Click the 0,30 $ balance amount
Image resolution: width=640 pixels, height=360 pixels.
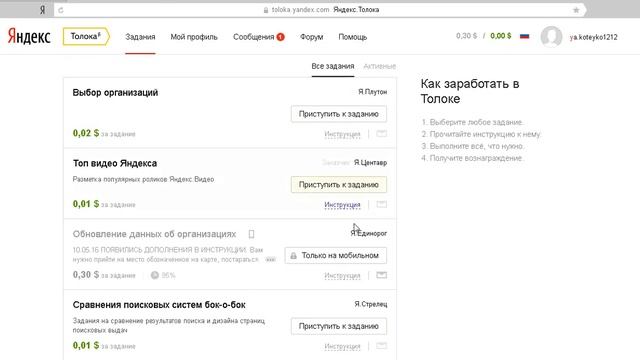(467, 36)
